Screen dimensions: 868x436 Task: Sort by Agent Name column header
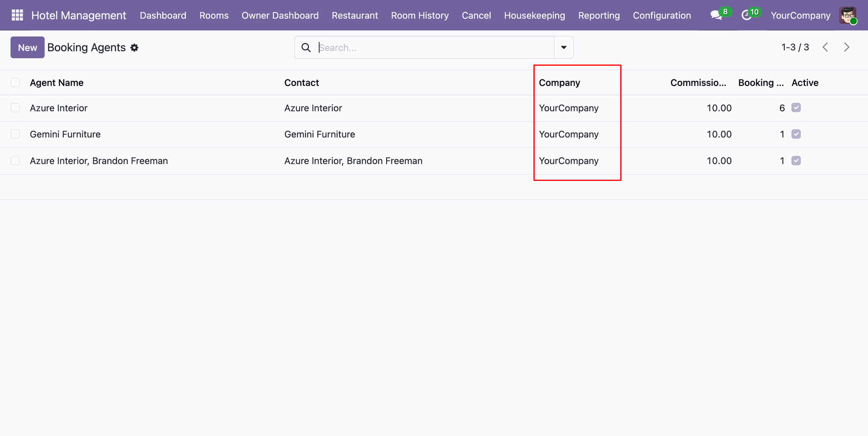tap(57, 83)
